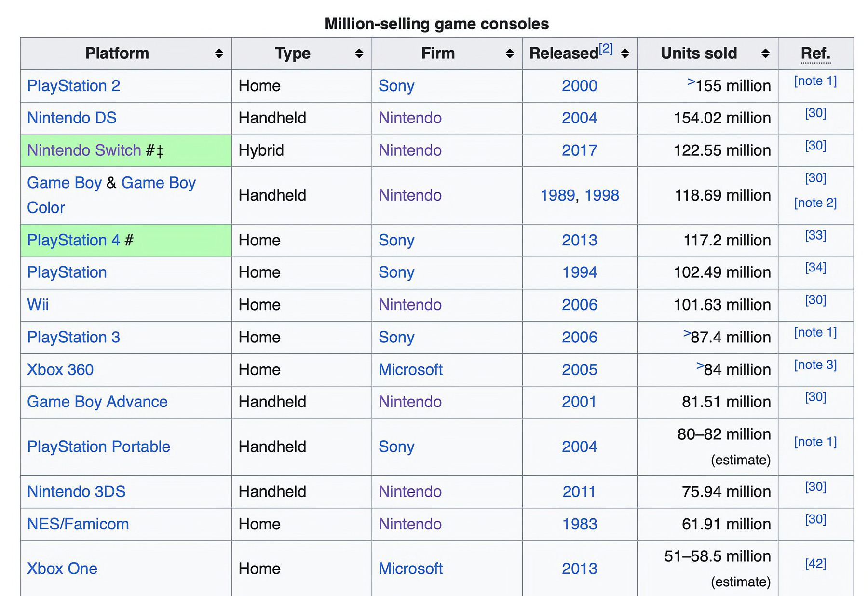Open year 2017 link for Nintendo Switch
Image resolution: width=868 pixels, height=596 pixels.
580,150
